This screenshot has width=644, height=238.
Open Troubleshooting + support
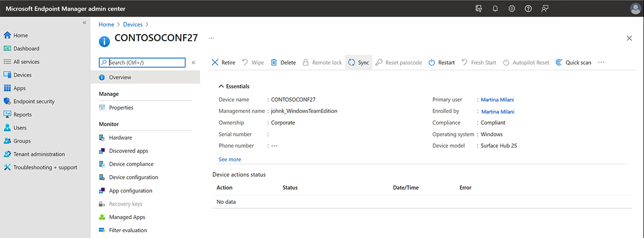coord(40,167)
